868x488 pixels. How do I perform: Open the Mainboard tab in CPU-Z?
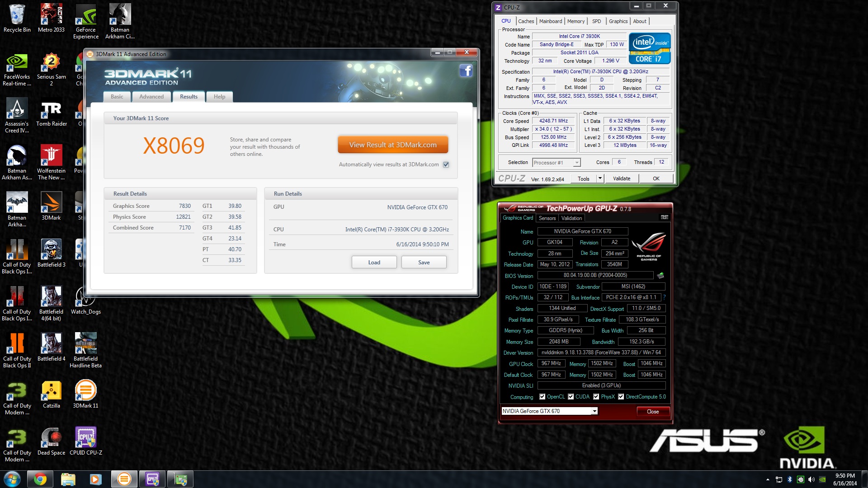[551, 21]
